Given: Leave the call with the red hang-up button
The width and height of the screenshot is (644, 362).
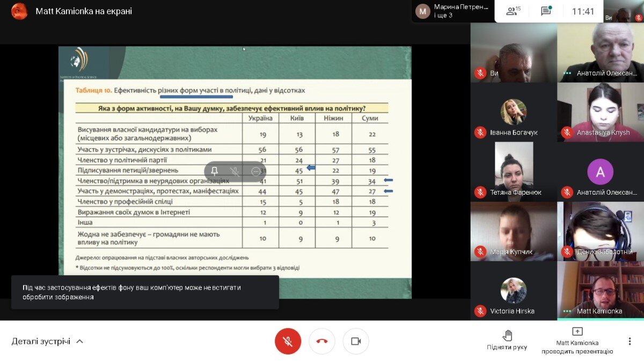Looking at the screenshot, I should 322,341.
